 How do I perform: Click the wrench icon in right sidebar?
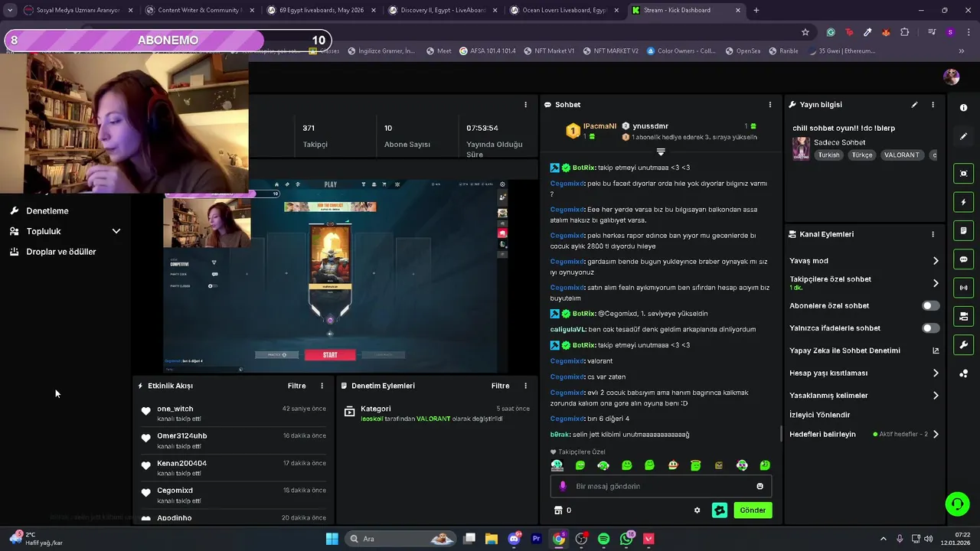coord(963,345)
